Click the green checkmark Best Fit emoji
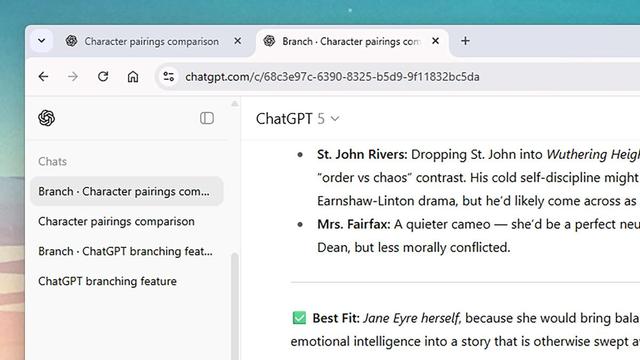 coord(299,318)
